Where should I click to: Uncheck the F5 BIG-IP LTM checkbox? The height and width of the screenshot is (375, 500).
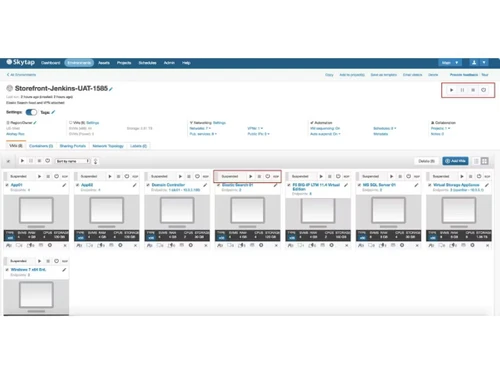point(289,185)
